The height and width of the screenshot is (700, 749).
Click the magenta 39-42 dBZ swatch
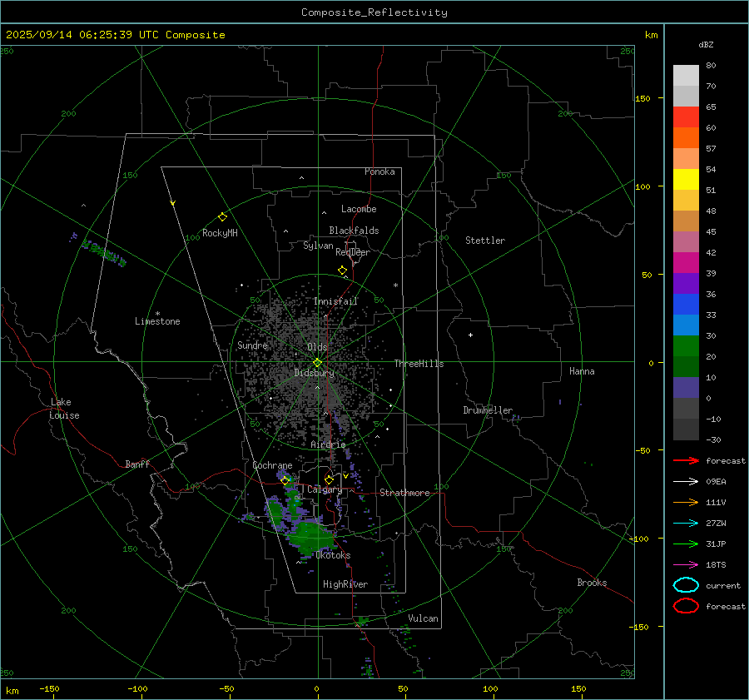tap(686, 263)
